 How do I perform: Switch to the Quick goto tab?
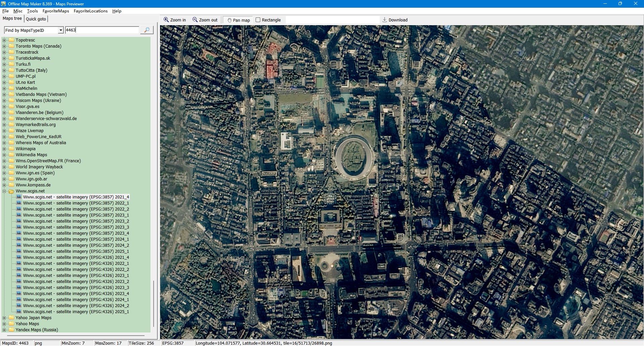36,19
